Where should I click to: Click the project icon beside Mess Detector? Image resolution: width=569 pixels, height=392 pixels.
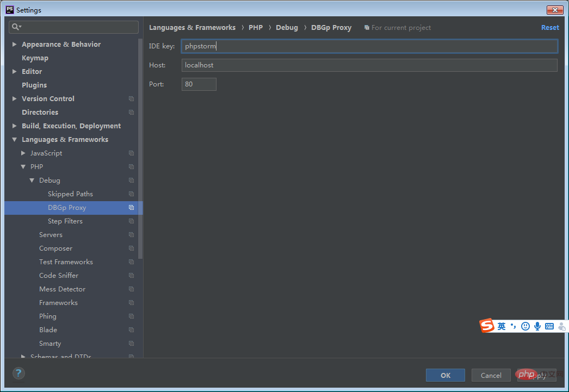(x=131, y=289)
